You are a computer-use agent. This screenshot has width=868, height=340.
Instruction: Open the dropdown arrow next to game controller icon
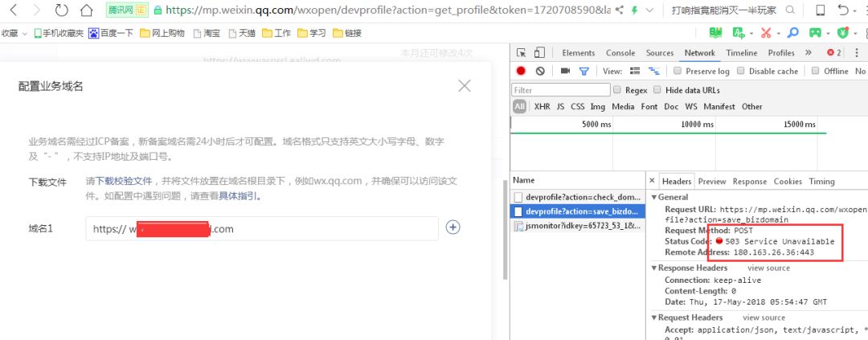click(x=828, y=34)
